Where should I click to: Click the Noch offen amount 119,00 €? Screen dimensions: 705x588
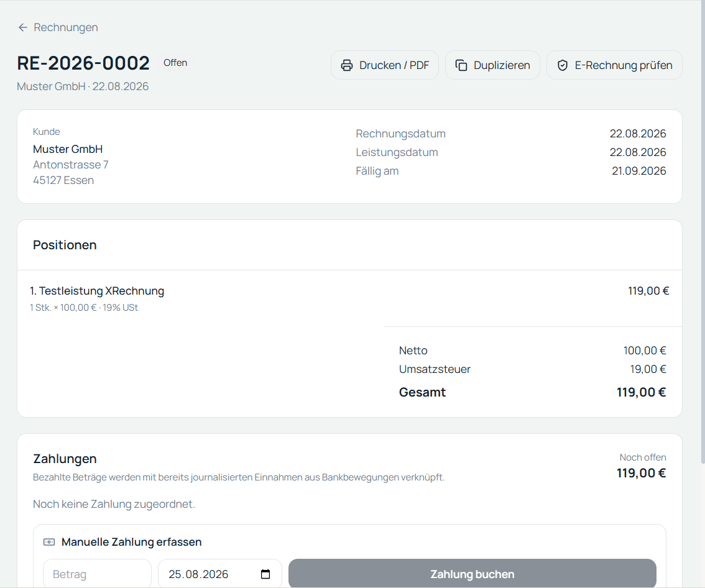click(641, 473)
